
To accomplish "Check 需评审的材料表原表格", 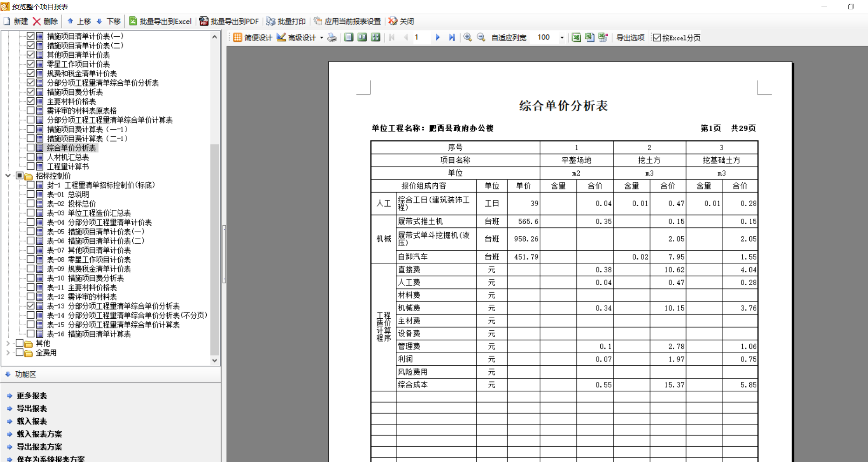I will [x=31, y=110].
